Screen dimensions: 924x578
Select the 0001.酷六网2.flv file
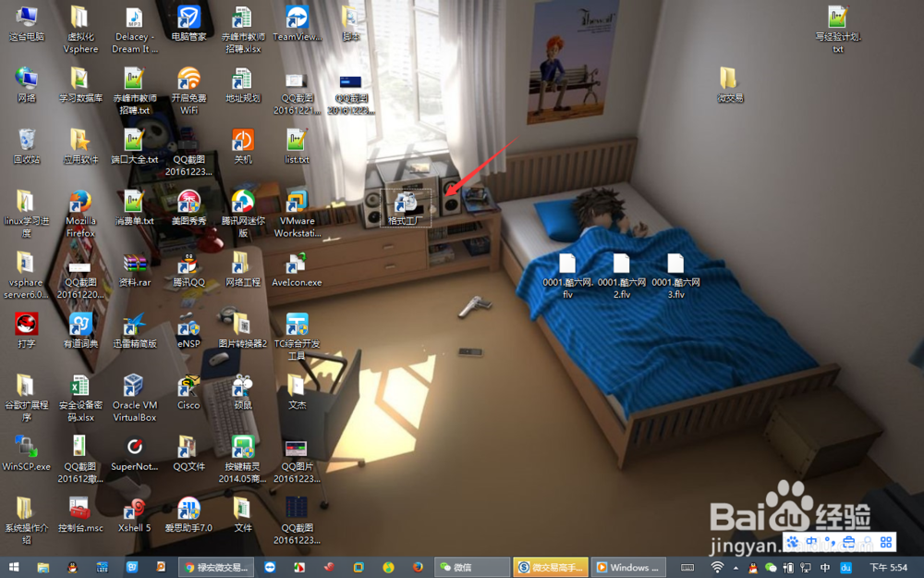tap(622, 276)
